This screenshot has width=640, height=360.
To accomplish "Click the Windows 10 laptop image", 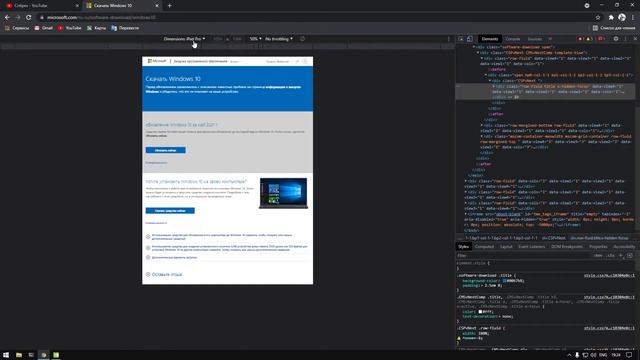I will pyautogui.click(x=283, y=193).
